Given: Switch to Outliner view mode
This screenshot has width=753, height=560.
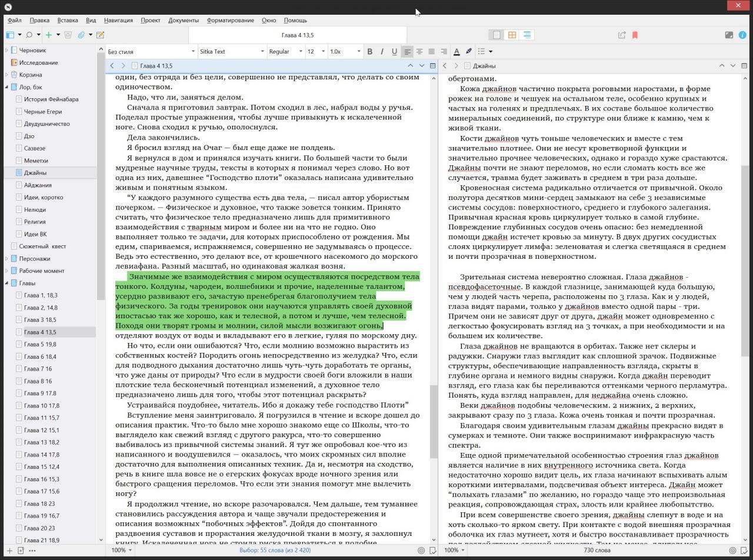Looking at the screenshot, I should tap(527, 35).
